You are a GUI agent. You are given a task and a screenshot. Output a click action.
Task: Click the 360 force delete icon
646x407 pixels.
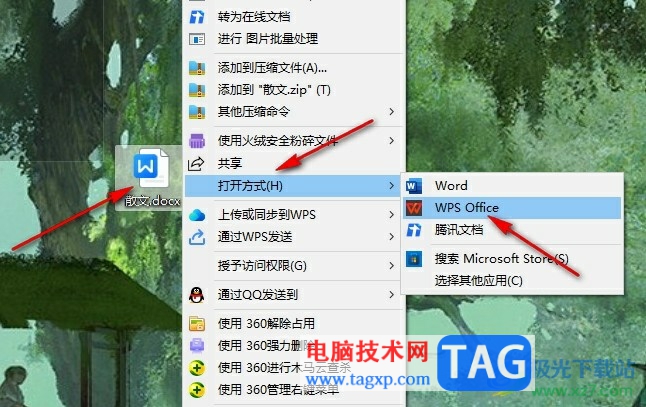(197, 346)
